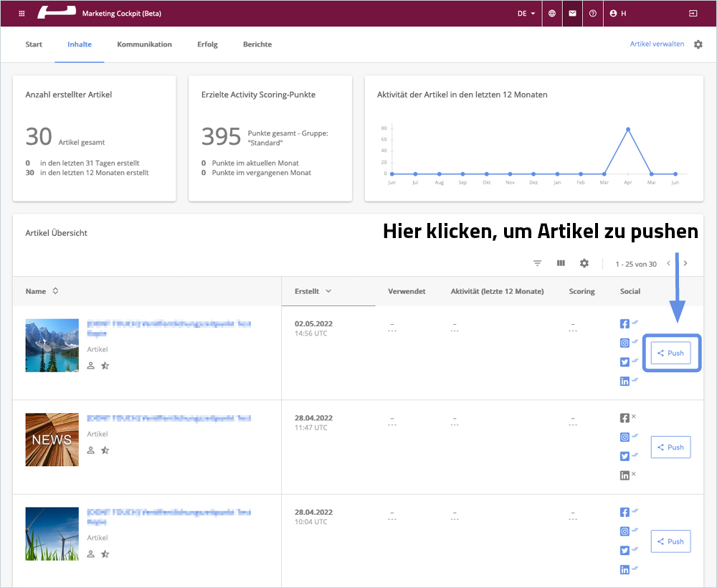This screenshot has width=717, height=588.
Task: Go to next page of articles
Action: coord(685,263)
